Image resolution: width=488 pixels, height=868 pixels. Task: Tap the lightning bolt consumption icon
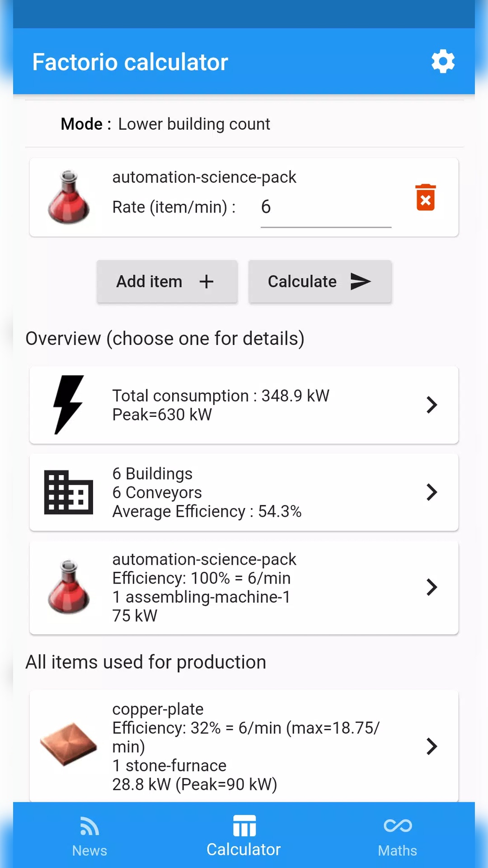(x=69, y=405)
